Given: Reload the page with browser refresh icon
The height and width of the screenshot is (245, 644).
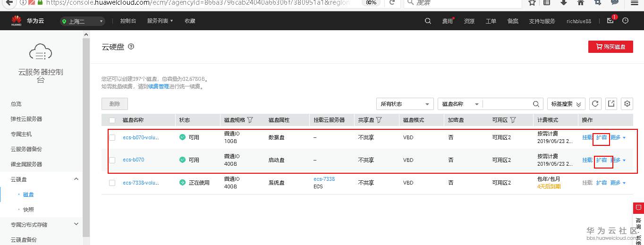Looking at the screenshot, I should (x=392, y=2).
